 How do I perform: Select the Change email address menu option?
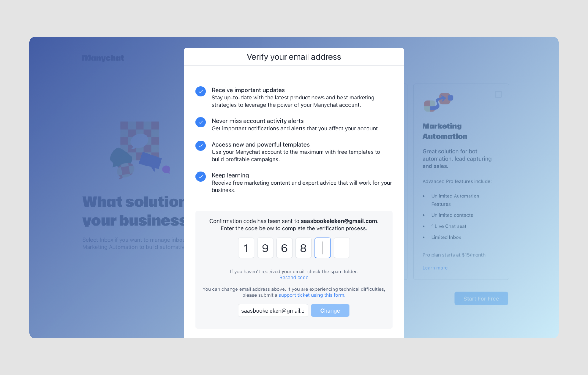tap(330, 310)
